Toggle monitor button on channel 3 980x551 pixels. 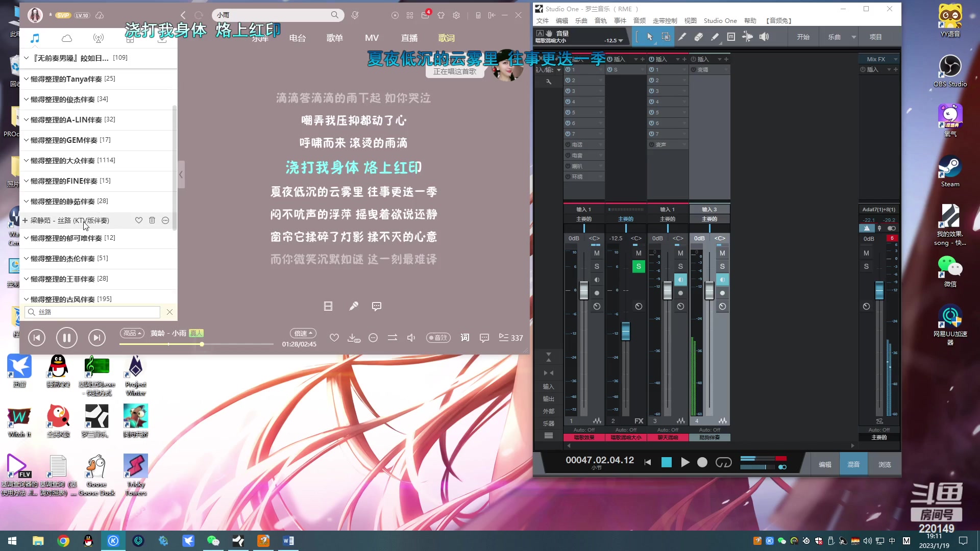tap(680, 280)
